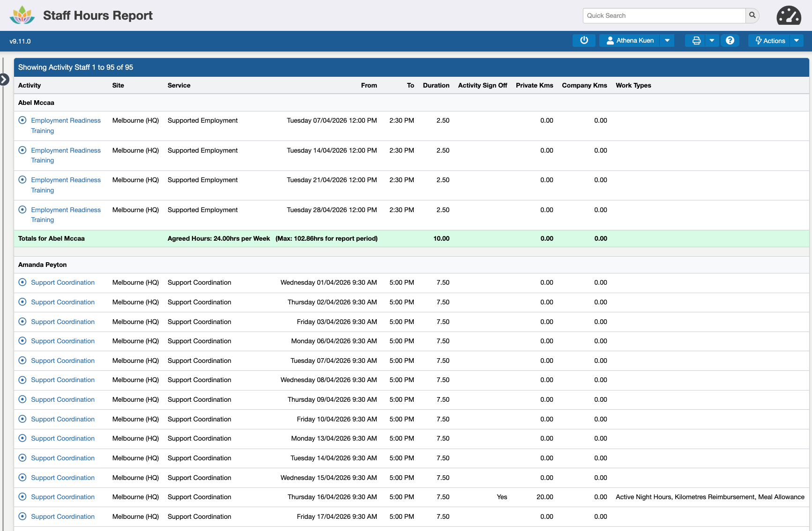
Task: Open Support Coordination link for Friday 03/04/2026
Action: (63, 322)
